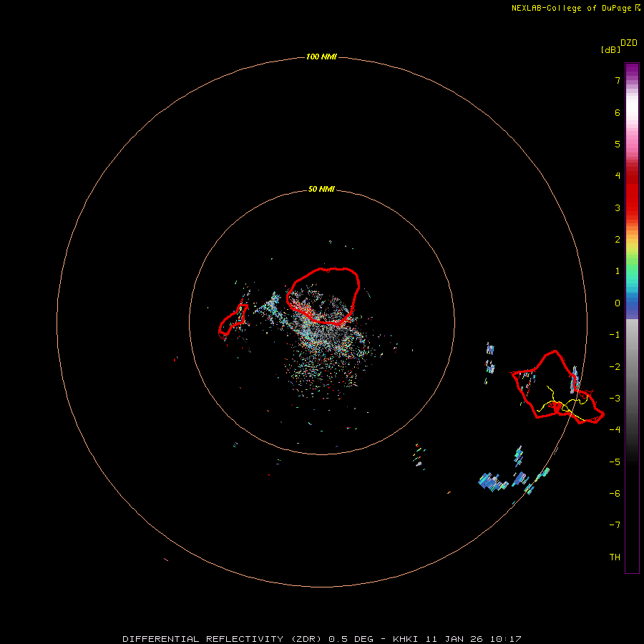Click the -4 value on color scale
Screen dimensions: 644x644
click(x=615, y=429)
